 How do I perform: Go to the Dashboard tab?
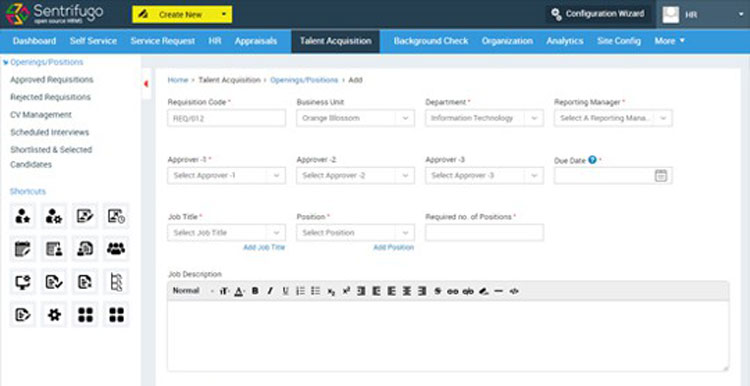pyautogui.click(x=34, y=41)
